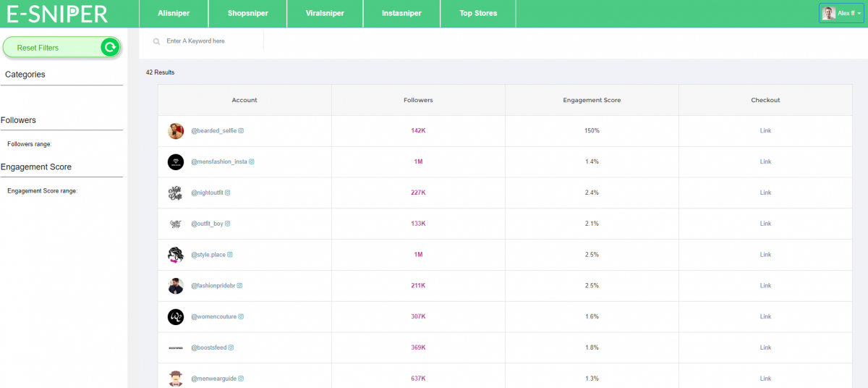868x388 pixels.
Task: Click the @nightoutfit account name
Action: point(207,193)
